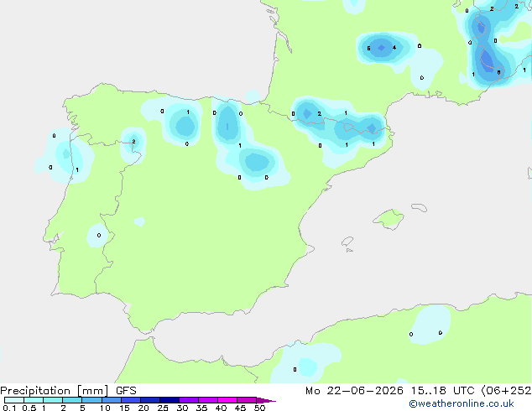The width and height of the screenshot is (532, 411).
Task: Click the '35' legend scale label
Action: [x=201, y=408]
